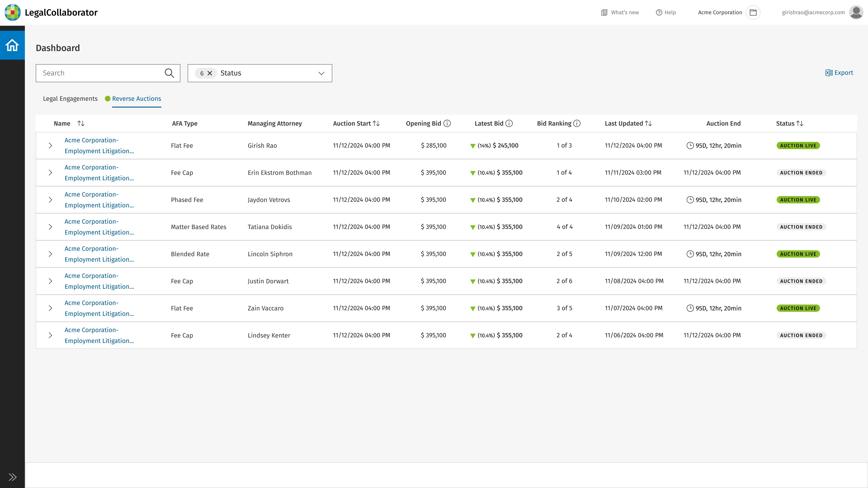Sort by Auction Start arrows
Screen dimensions: 868x488
click(x=376, y=123)
